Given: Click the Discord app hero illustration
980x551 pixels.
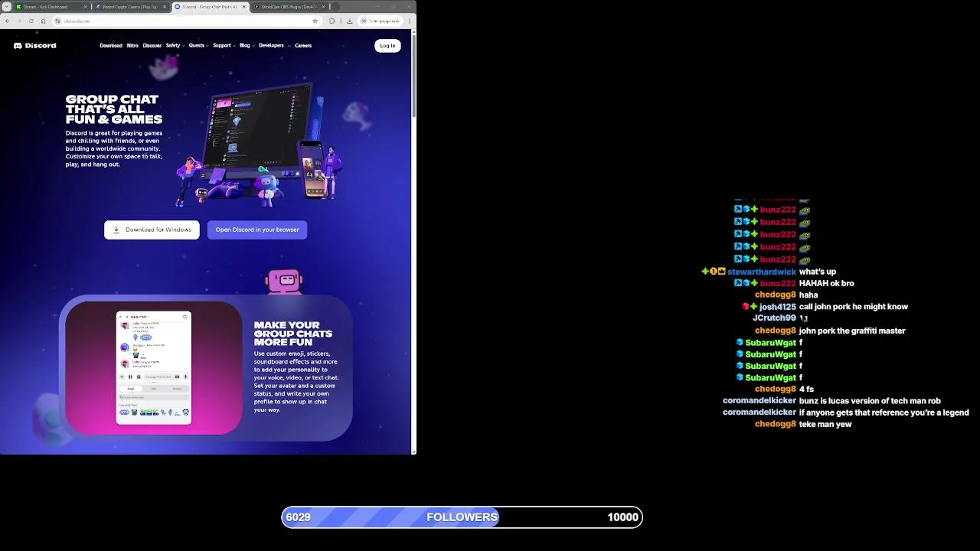Looking at the screenshot, I should tap(260, 145).
